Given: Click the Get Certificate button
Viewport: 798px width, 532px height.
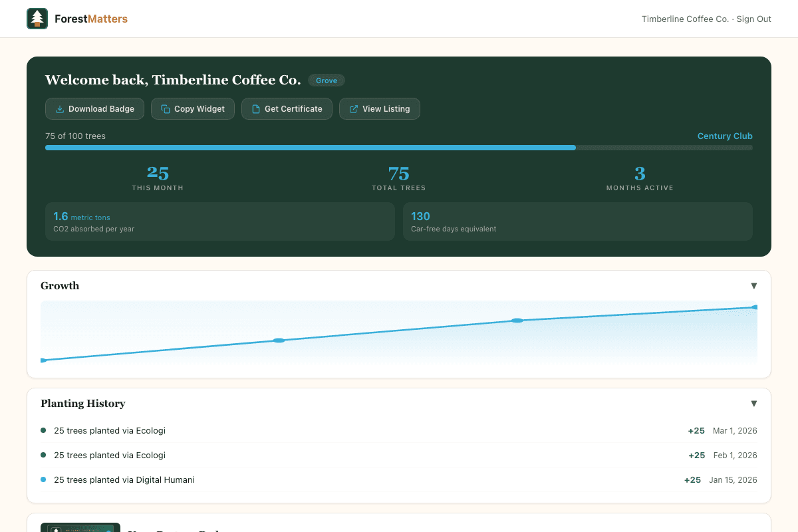Looking at the screenshot, I should click(x=287, y=108).
